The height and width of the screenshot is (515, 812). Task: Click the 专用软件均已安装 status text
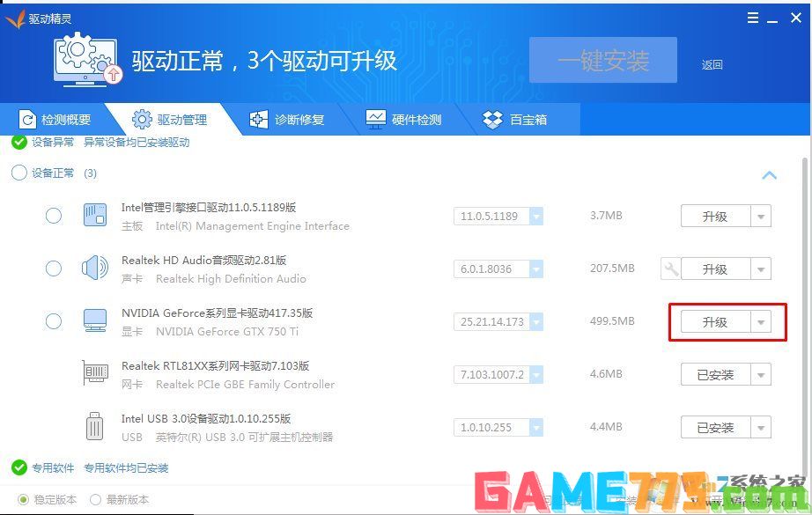tap(126, 468)
